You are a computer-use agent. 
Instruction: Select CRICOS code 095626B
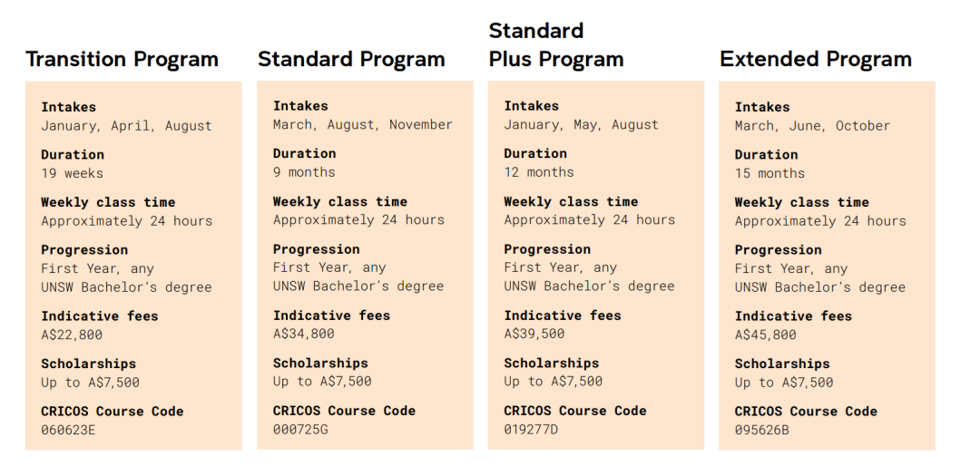coord(762,430)
